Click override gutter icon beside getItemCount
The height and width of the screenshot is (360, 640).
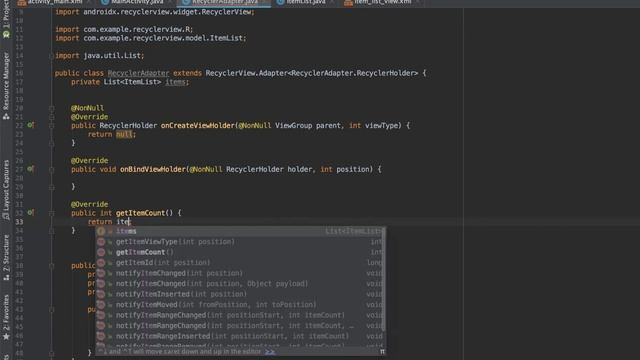tap(31, 213)
